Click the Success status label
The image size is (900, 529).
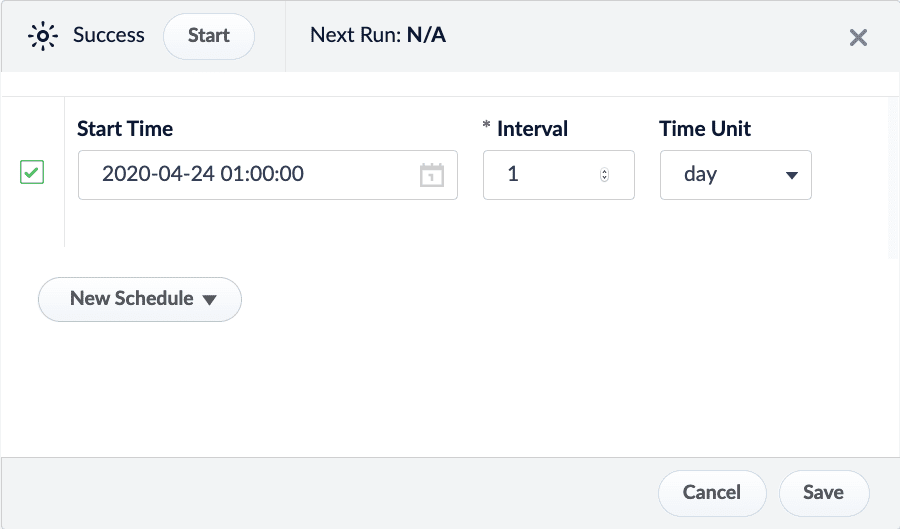point(109,36)
